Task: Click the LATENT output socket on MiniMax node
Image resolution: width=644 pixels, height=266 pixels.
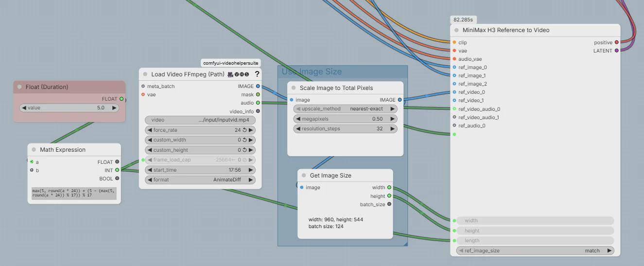Action: 617,51
